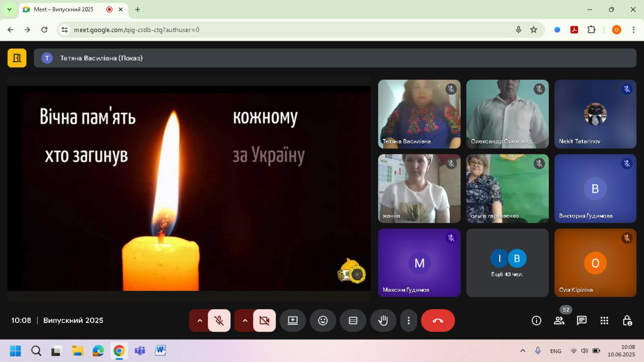Select the Meet – Випускний 2025 browser tab
Screen dimensions: 644x362
coord(64,9)
